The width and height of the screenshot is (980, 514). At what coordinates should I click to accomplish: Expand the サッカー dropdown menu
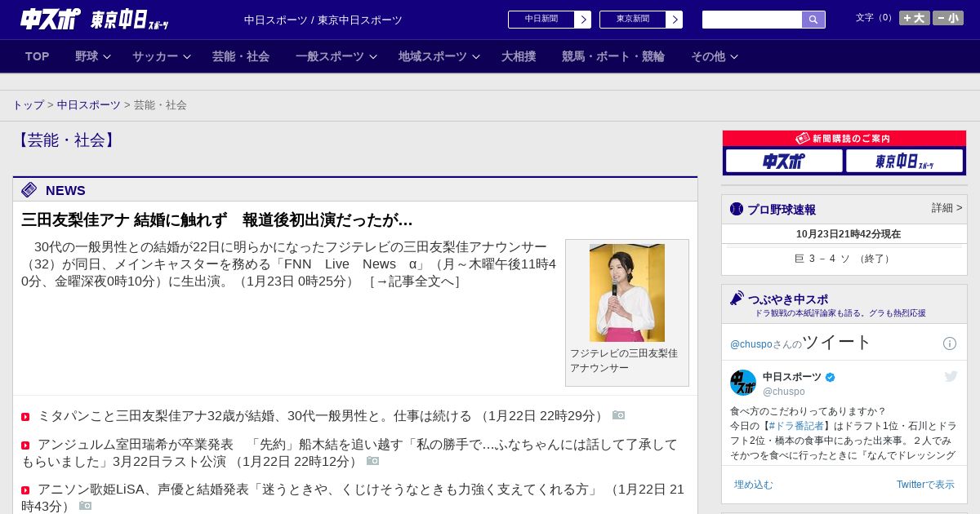pos(162,56)
